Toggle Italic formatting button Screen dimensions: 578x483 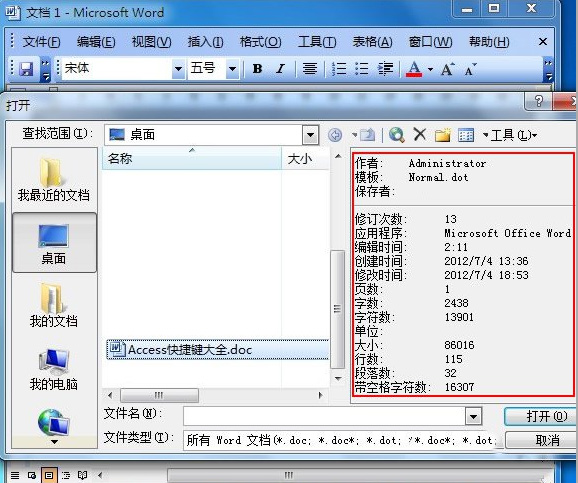click(280, 69)
